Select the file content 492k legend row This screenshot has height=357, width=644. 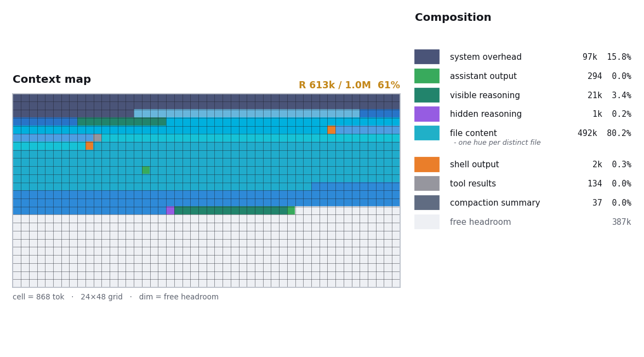522,133
